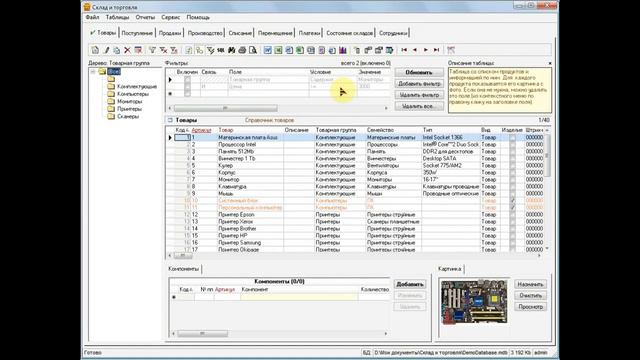Click the Очистить picture button
Screen dimensions: 640x360
pos(530,295)
